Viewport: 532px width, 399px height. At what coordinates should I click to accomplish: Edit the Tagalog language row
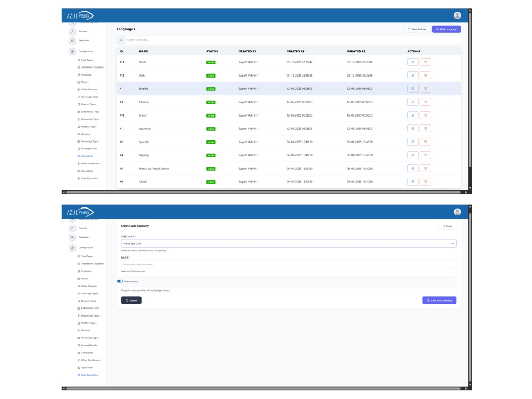413,155
